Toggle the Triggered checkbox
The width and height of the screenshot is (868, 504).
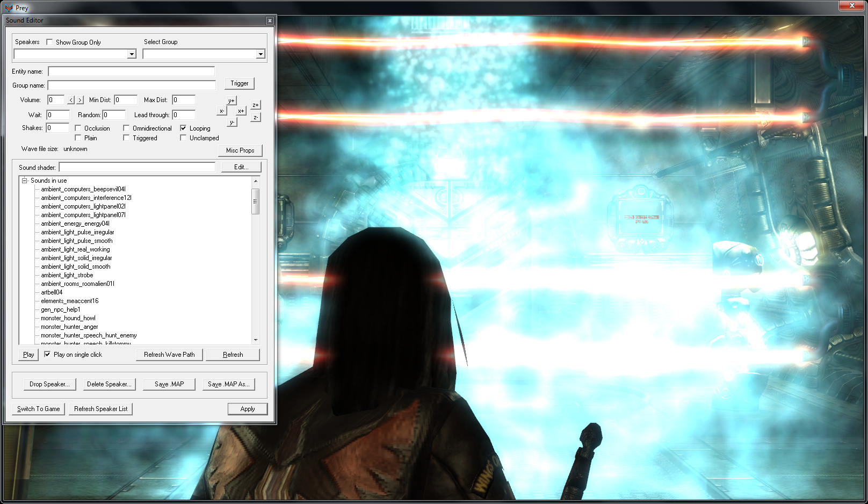126,138
